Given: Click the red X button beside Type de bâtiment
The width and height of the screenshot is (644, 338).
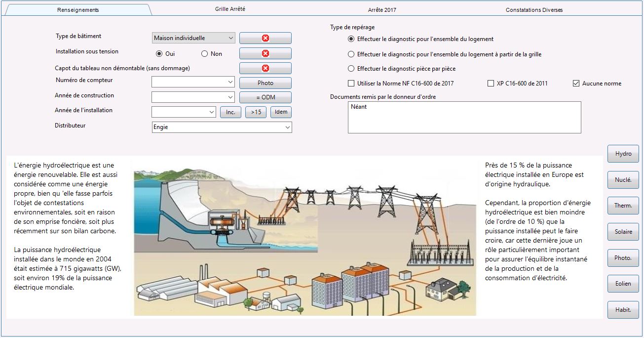Looking at the screenshot, I should [x=265, y=38].
